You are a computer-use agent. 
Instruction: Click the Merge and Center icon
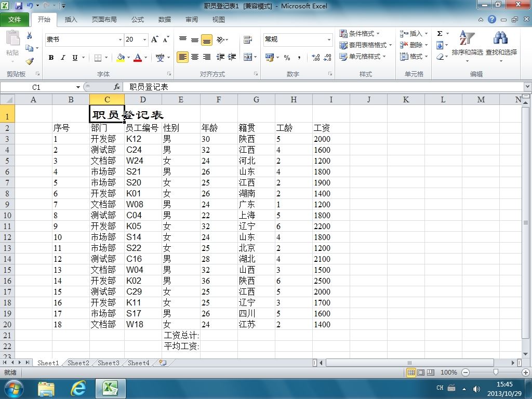tap(248, 57)
